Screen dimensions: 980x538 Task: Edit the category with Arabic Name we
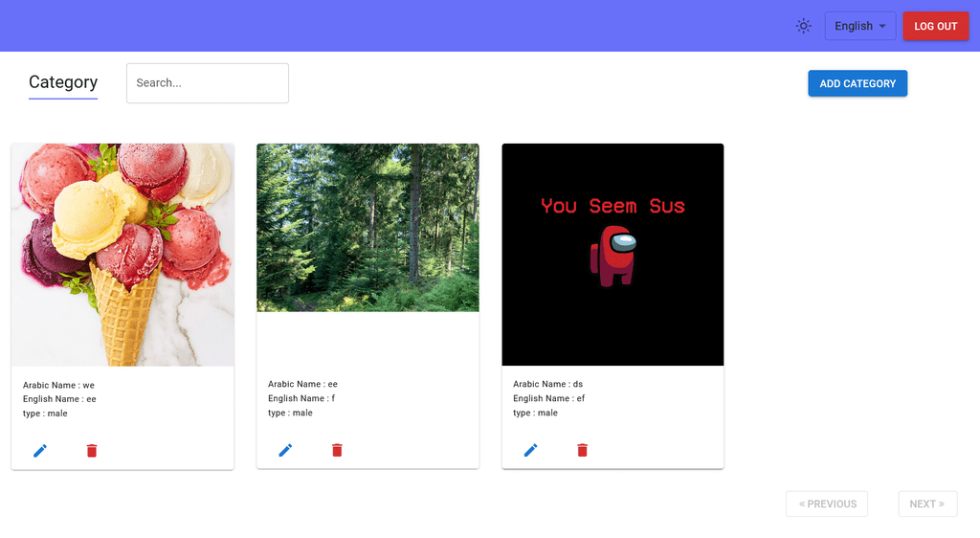pos(40,451)
